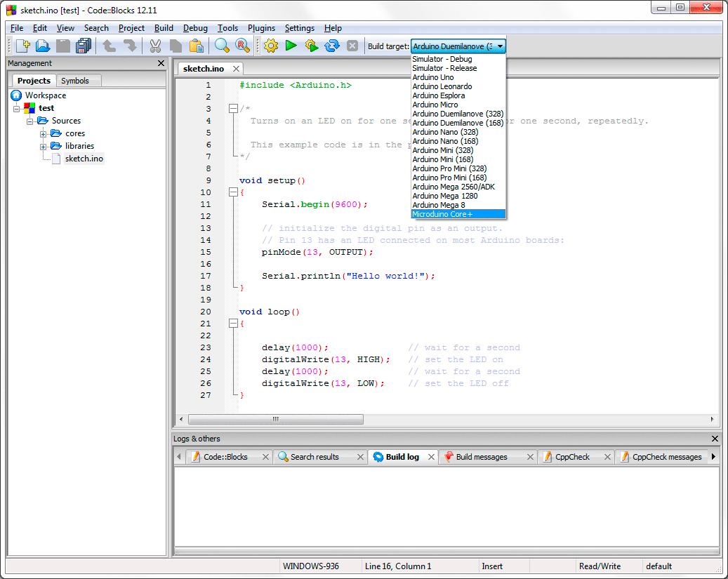This screenshot has width=728, height=579.
Task: Close the Management panel
Action: pos(161,63)
